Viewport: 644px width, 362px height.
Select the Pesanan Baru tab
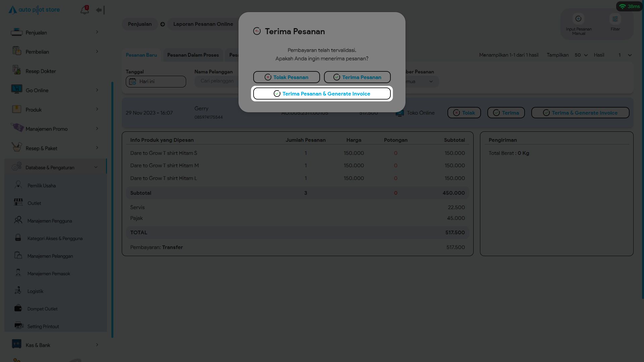click(141, 55)
